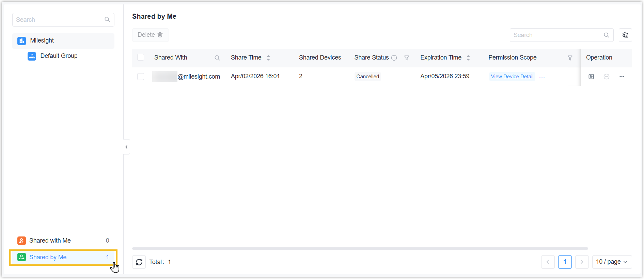Tick the select-all header checkbox
This screenshot has height=279, width=644.
(x=141, y=58)
